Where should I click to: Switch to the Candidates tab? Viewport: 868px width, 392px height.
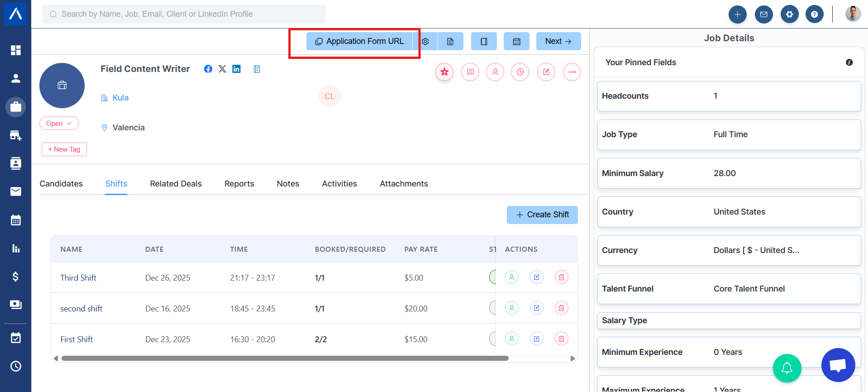click(x=61, y=184)
